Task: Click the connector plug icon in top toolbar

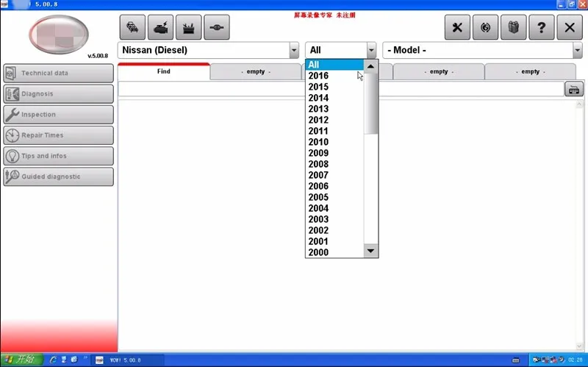Action: coord(217,27)
